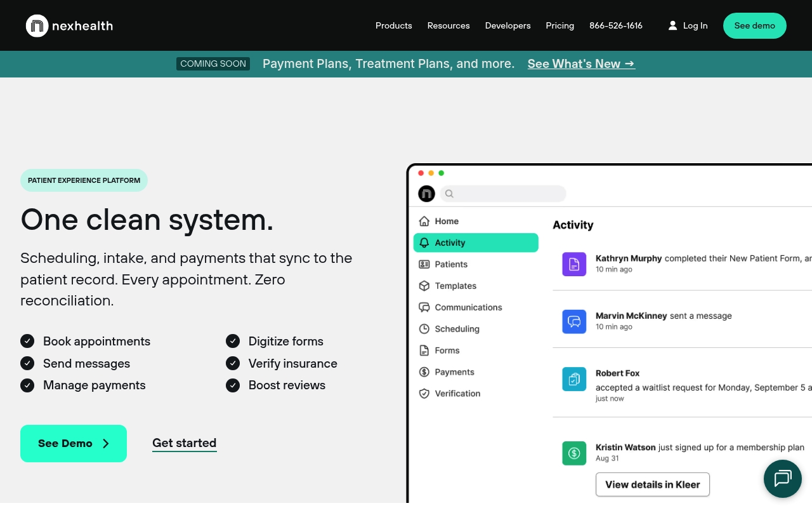The image size is (812, 508).
Task: Click the just now timestamp
Action: [610, 399]
